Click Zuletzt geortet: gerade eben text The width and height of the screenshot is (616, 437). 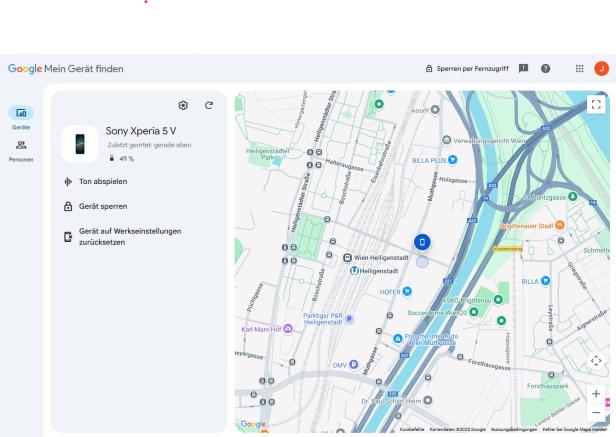click(x=149, y=145)
